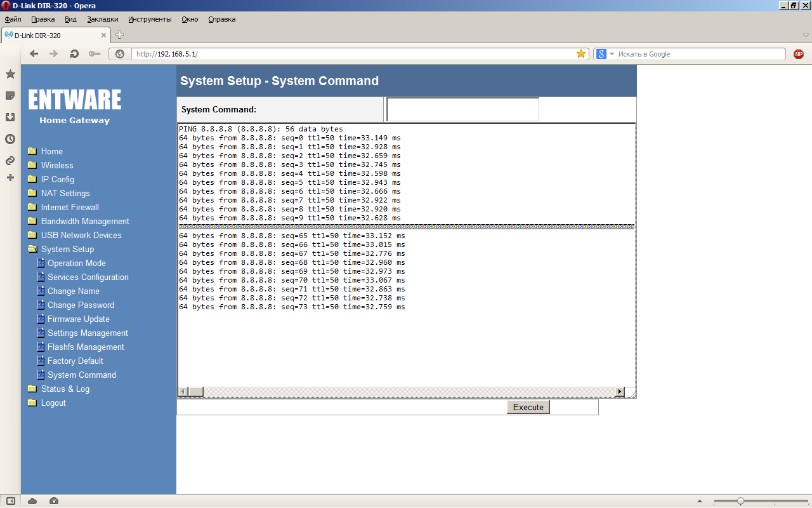Open the Downloads panel in the side strip
This screenshot has width=812, height=508.
tap(10, 117)
